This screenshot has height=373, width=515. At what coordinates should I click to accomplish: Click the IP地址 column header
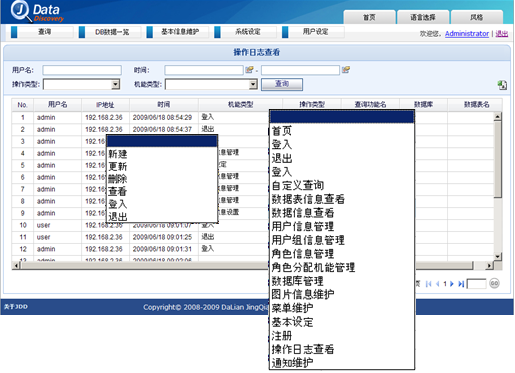105,105
